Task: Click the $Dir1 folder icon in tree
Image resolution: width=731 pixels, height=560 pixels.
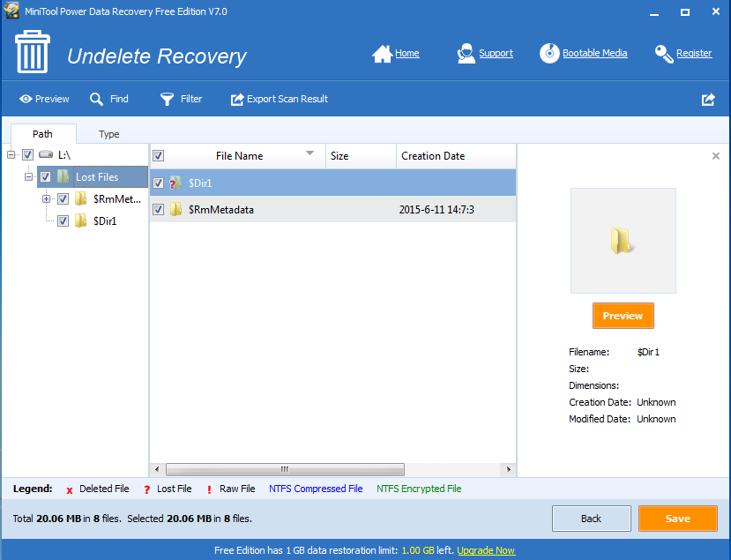Action: 80,220
